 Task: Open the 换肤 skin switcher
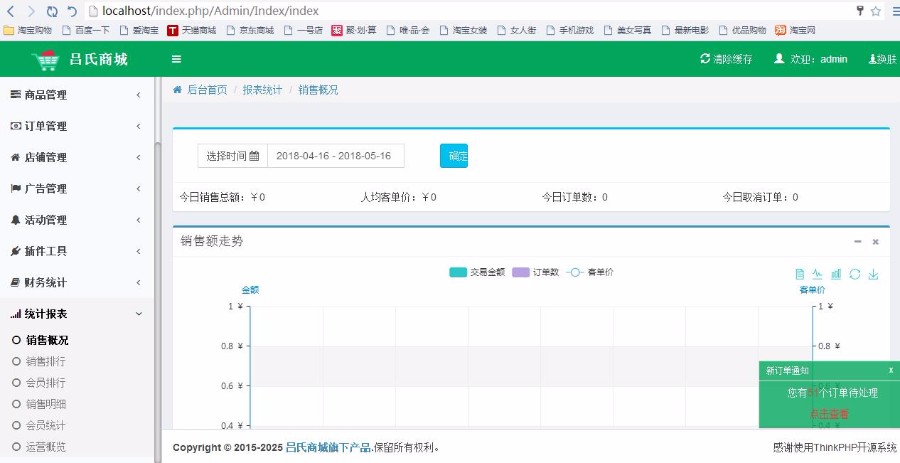tap(882, 59)
